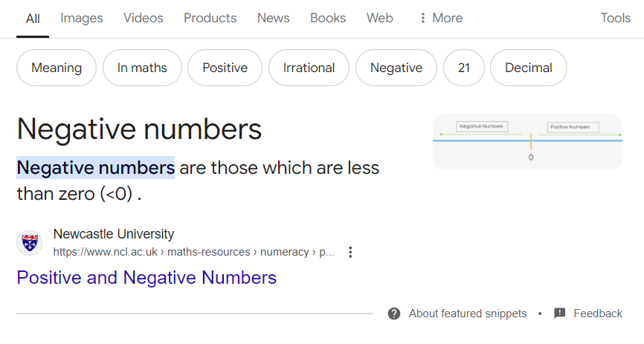Apply the Irrational filter chip

(309, 68)
